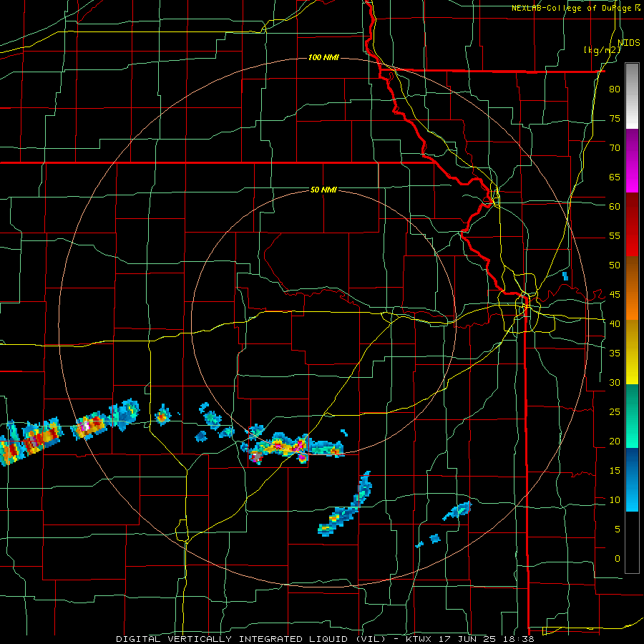Click the scale value 70
The height and width of the screenshot is (644, 644).
[x=615, y=148]
